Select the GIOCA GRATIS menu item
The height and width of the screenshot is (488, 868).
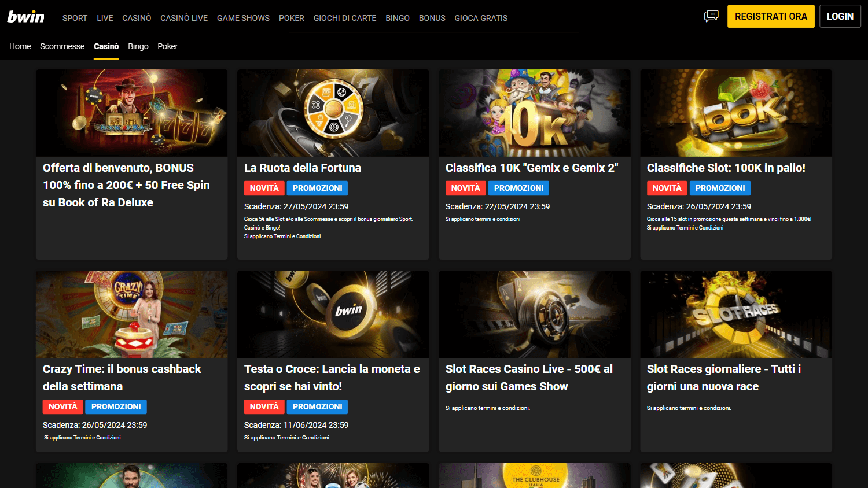tap(481, 18)
